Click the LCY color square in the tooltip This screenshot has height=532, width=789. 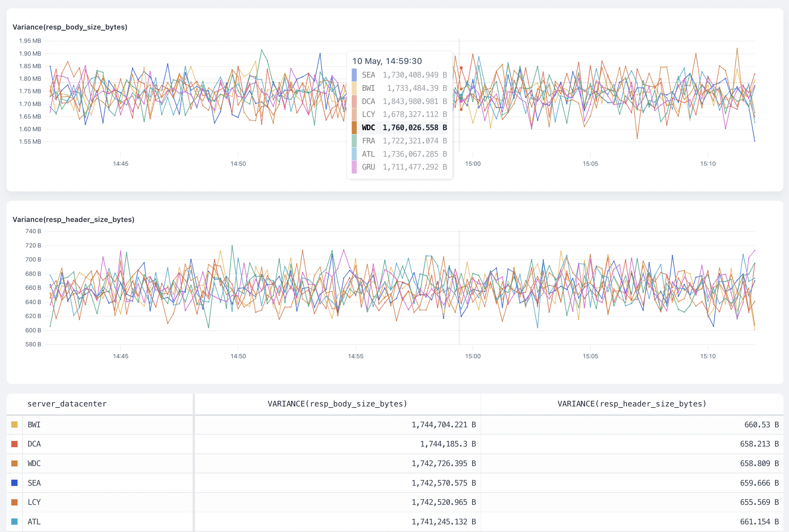click(354, 114)
